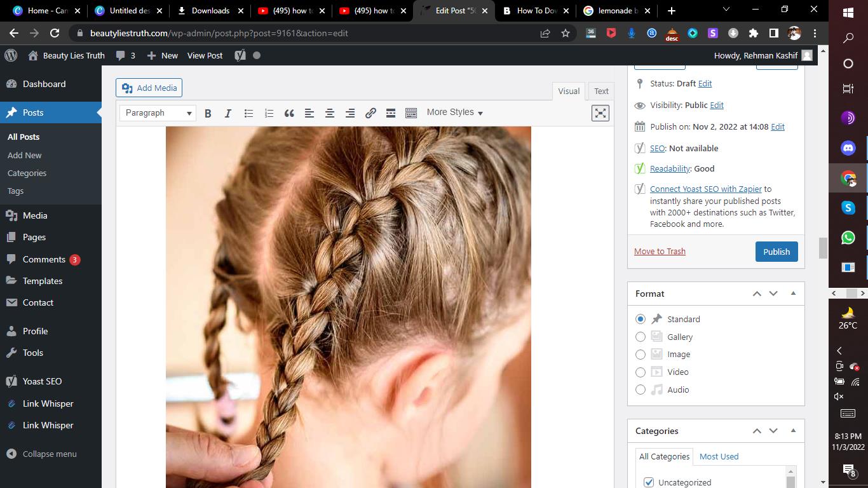Screen dimensions: 868x488
Task: Open Media in the admin sidebar
Action: (35, 215)
